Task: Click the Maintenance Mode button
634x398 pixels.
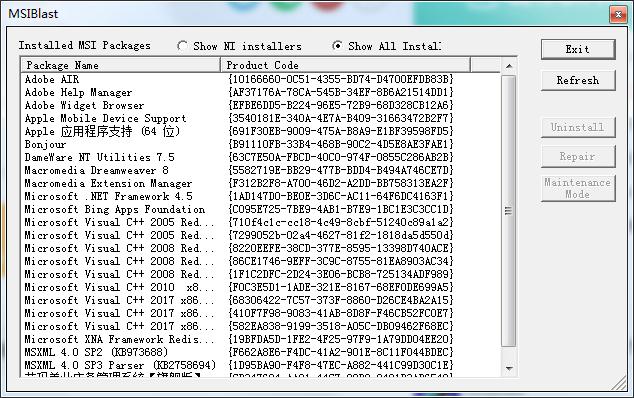Action: point(578,188)
